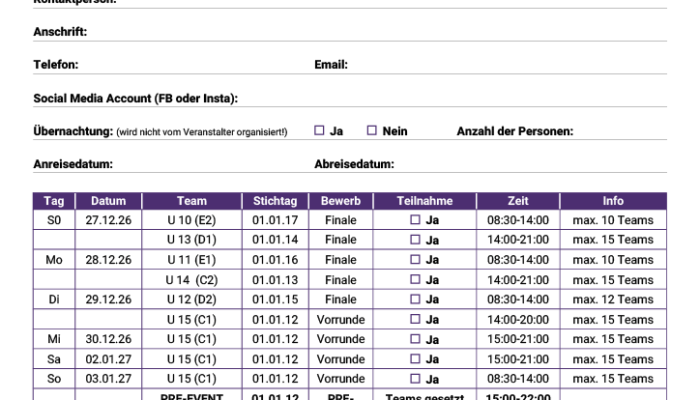Viewport: 700px width, 400px height.
Task: Check the Nein box for Übernachtung
Action: click(371, 130)
